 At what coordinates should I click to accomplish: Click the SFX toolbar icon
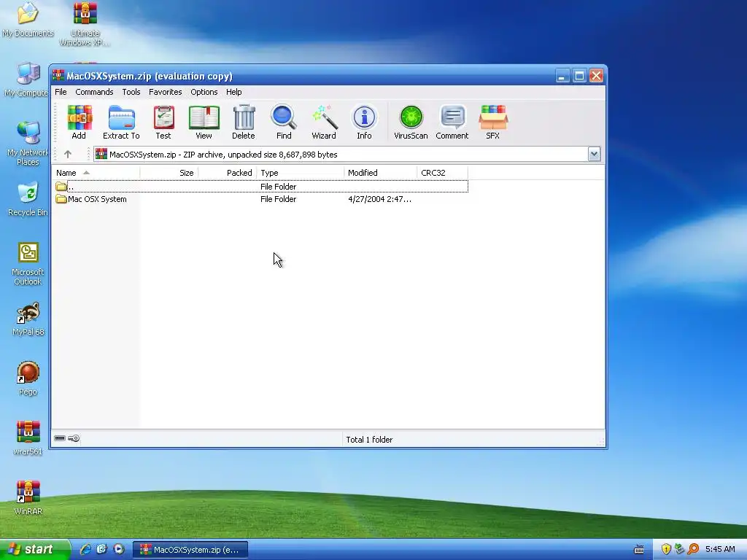[493, 122]
